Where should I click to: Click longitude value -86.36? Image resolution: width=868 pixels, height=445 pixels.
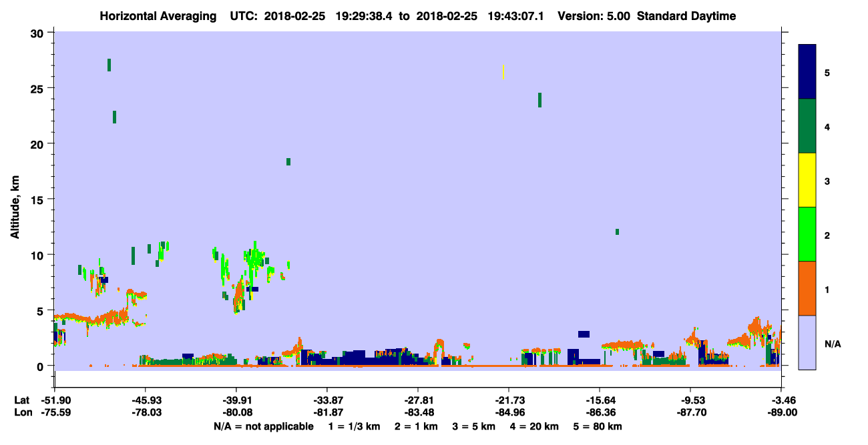click(600, 412)
